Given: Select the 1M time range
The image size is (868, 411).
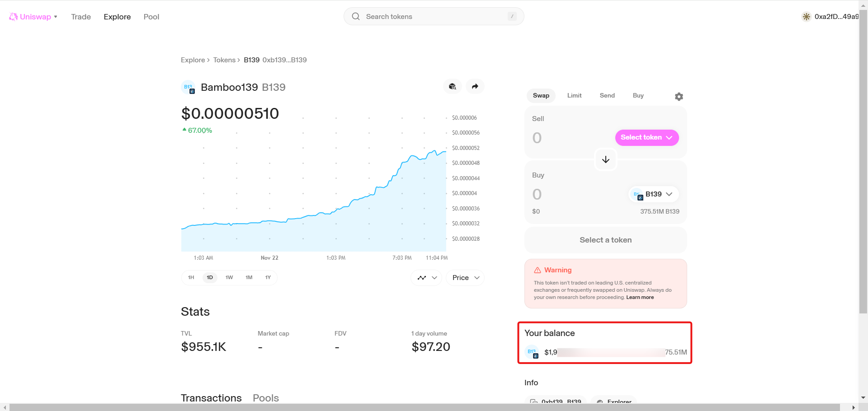Looking at the screenshot, I should pos(249,277).
